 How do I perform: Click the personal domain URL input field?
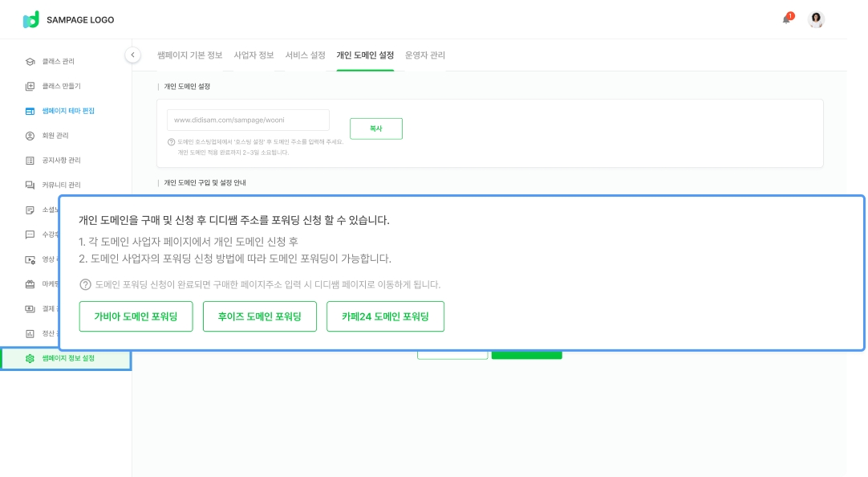pyautogui.click(x=248, y=120)
